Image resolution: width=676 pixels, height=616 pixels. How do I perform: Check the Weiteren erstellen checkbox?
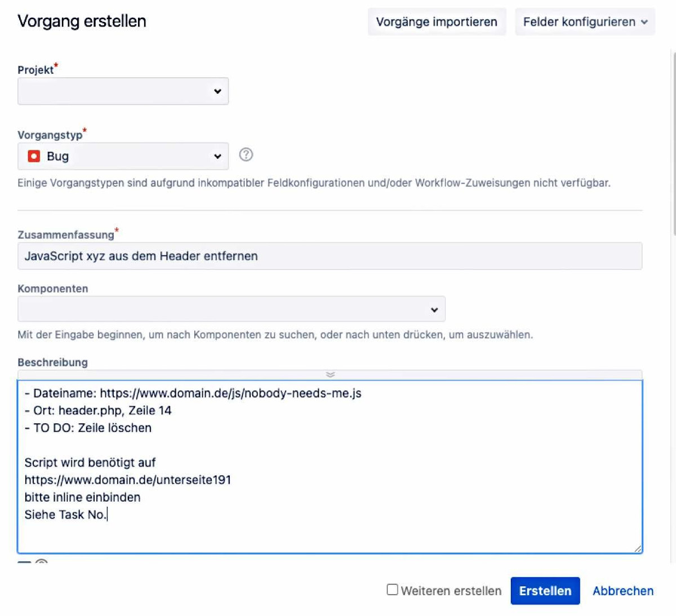392,590
